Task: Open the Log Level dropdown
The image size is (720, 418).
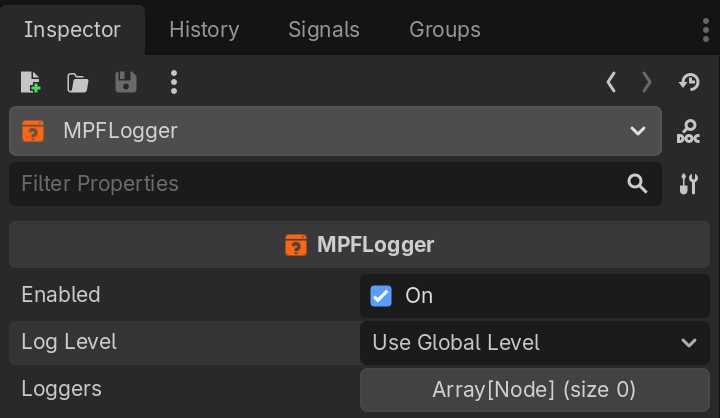Action: tap(534, 343)
